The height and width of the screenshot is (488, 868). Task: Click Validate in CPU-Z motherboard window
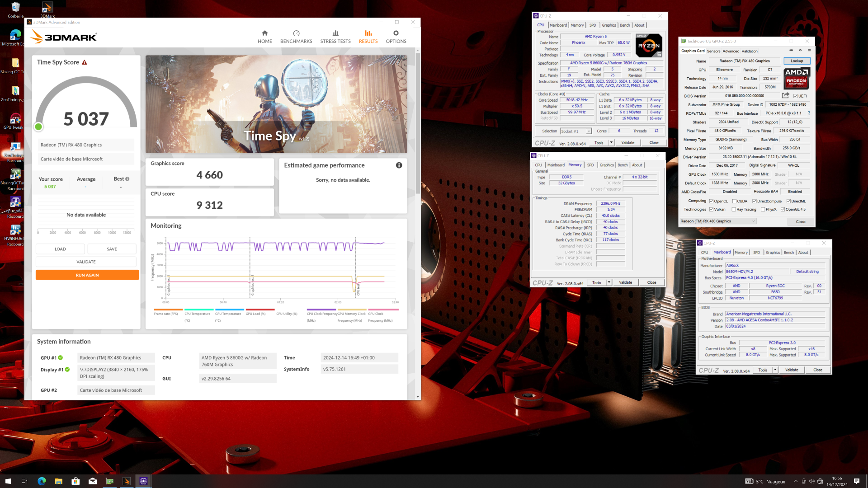tap(791, 370)
